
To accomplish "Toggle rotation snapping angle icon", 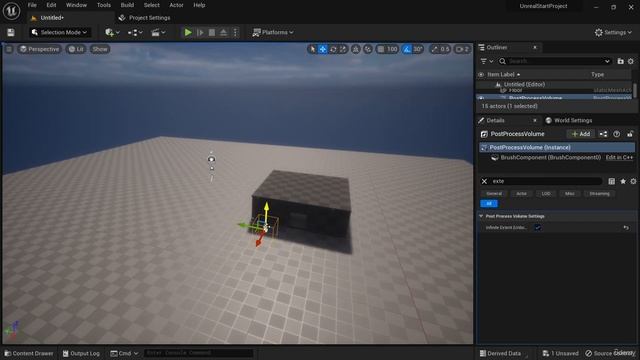I will (407, 49).
